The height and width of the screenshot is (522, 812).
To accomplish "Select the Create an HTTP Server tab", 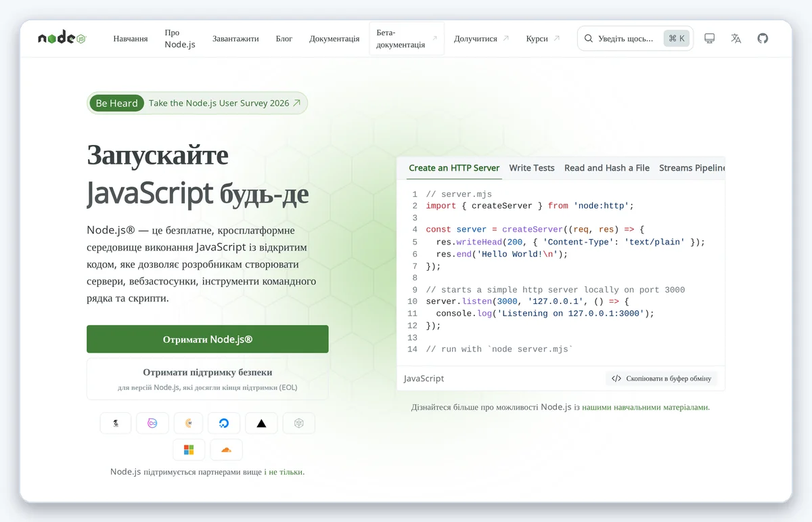I will 454,168.
